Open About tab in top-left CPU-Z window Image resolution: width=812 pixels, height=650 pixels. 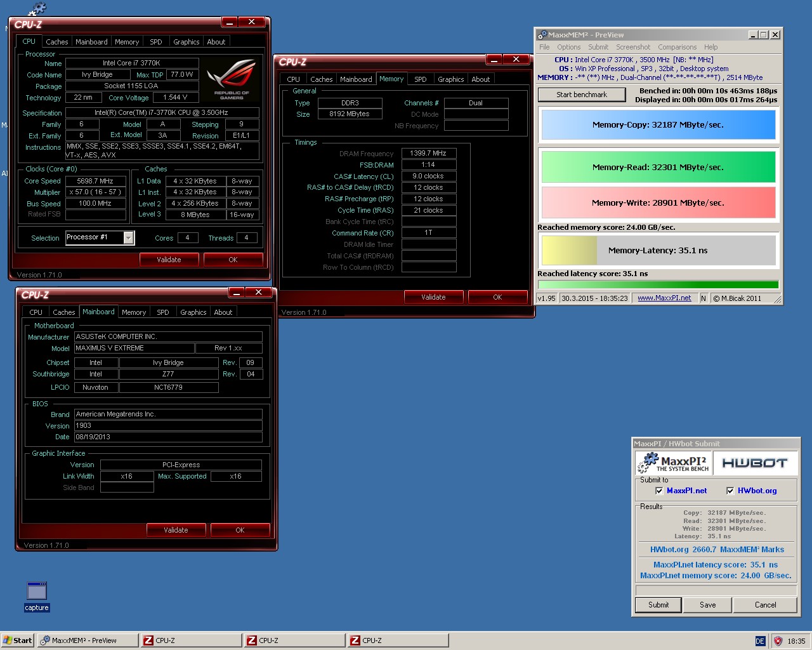point(216,42)
